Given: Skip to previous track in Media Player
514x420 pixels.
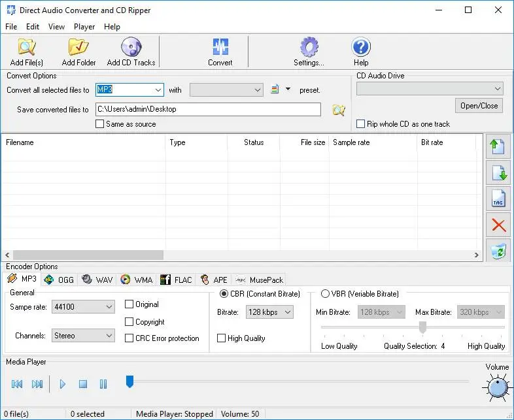Looking at the screenshot, I should (x=17, y=383).
